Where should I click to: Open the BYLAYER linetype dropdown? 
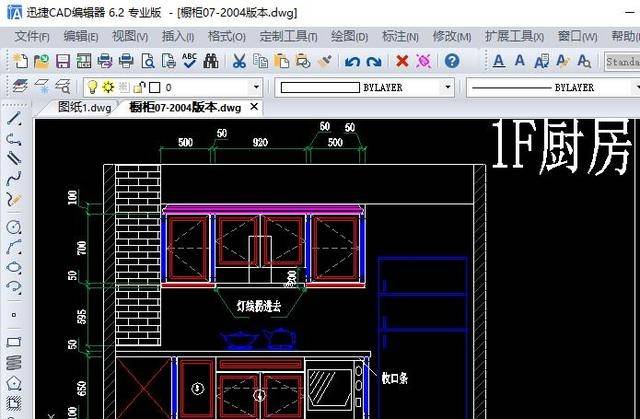(637, 87)
